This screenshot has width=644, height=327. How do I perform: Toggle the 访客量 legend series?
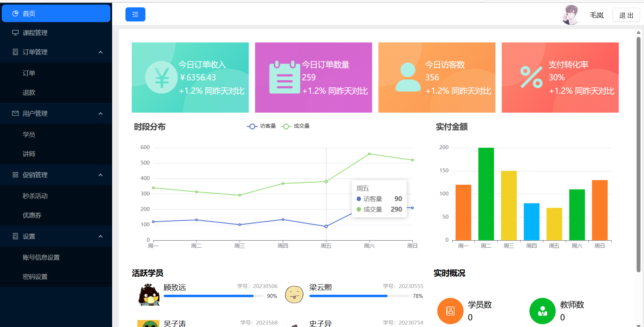point(261,126)
